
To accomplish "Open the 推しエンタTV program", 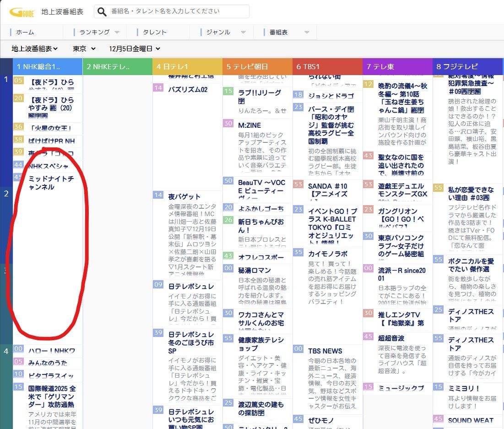I will (401, 319).
